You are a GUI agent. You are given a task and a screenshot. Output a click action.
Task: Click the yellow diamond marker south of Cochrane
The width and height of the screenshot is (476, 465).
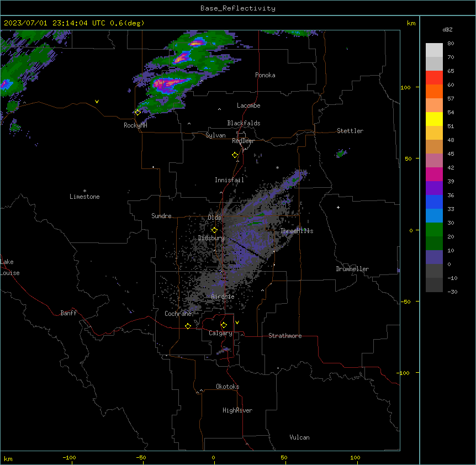tap(188, 326)
